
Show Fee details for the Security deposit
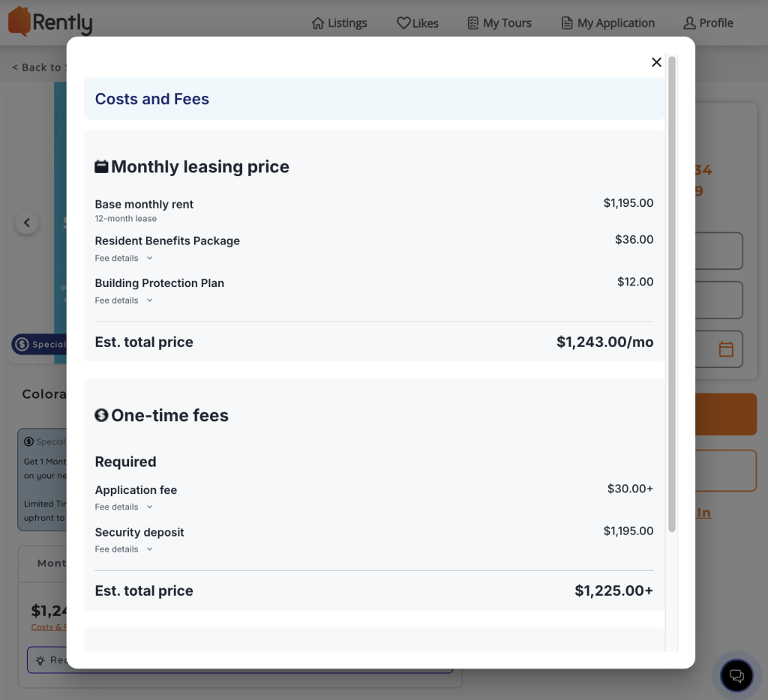tap(124, 549)
